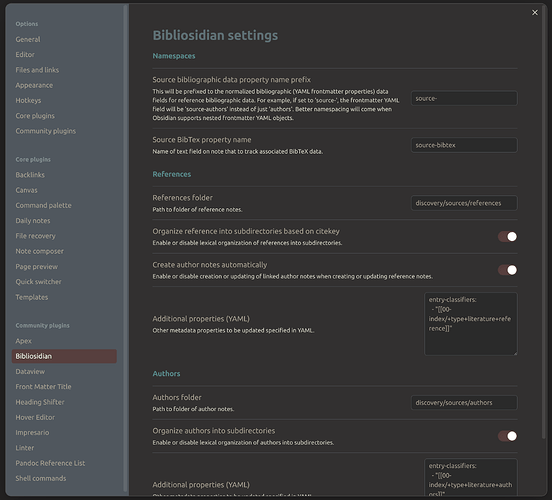Viewport: 552px width, 500px height.
Task: Open Apex plugin settings
Action: pyautogui.click(x=24, y=341)
